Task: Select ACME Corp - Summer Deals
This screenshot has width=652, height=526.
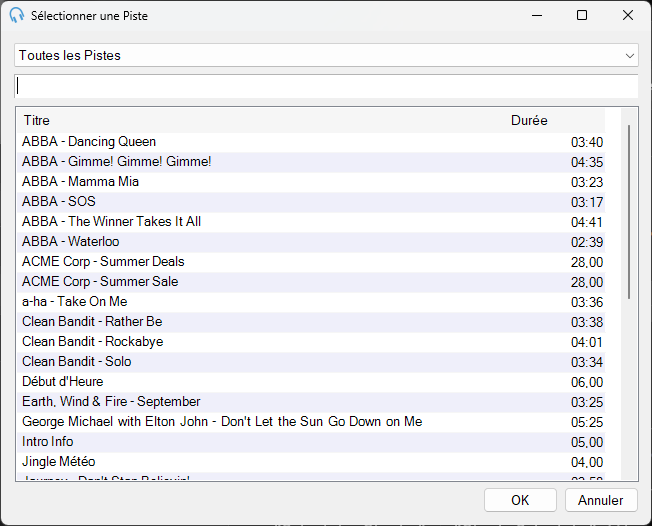Action: [311, 262]
